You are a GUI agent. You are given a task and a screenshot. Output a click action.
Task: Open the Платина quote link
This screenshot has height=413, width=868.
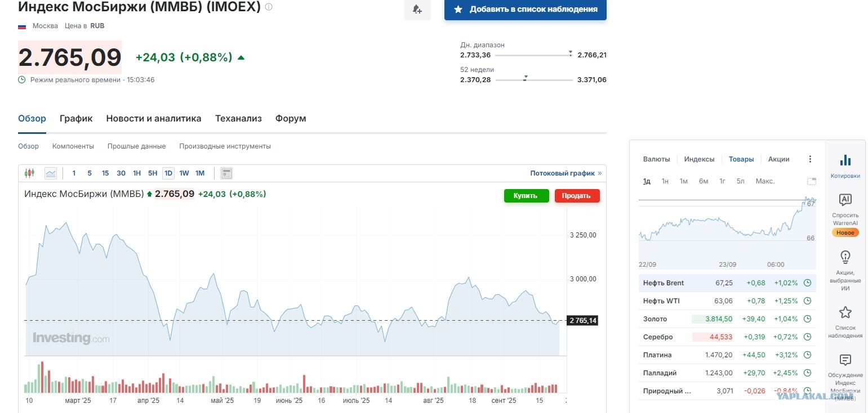(x=657, y=355)
